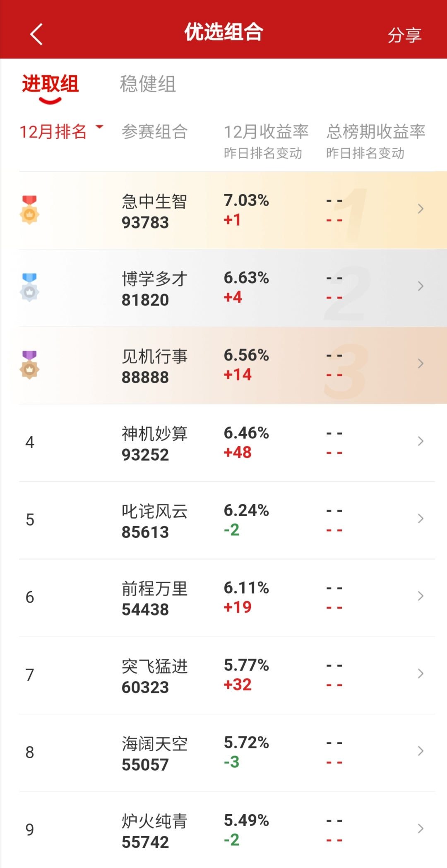Select the 进取组 tab
This screenshot has width=447, height=868.
(x=50, y=84)
